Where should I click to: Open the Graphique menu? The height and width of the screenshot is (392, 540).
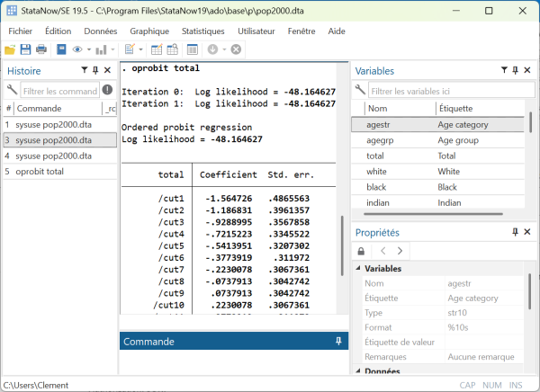[x=149, y=31]
